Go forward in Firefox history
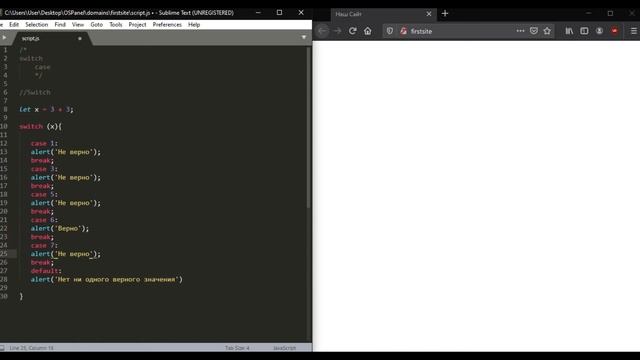 (x=337, y=31)
